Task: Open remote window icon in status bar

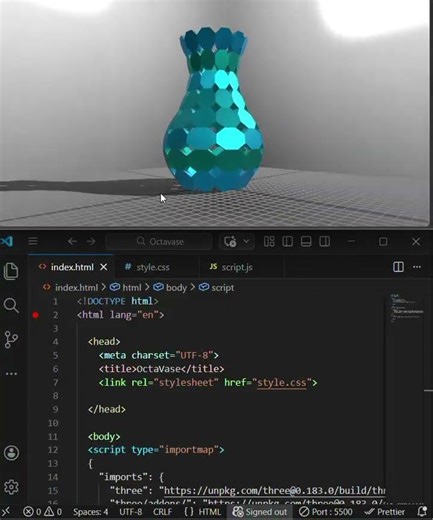Action: pos(6,512)
